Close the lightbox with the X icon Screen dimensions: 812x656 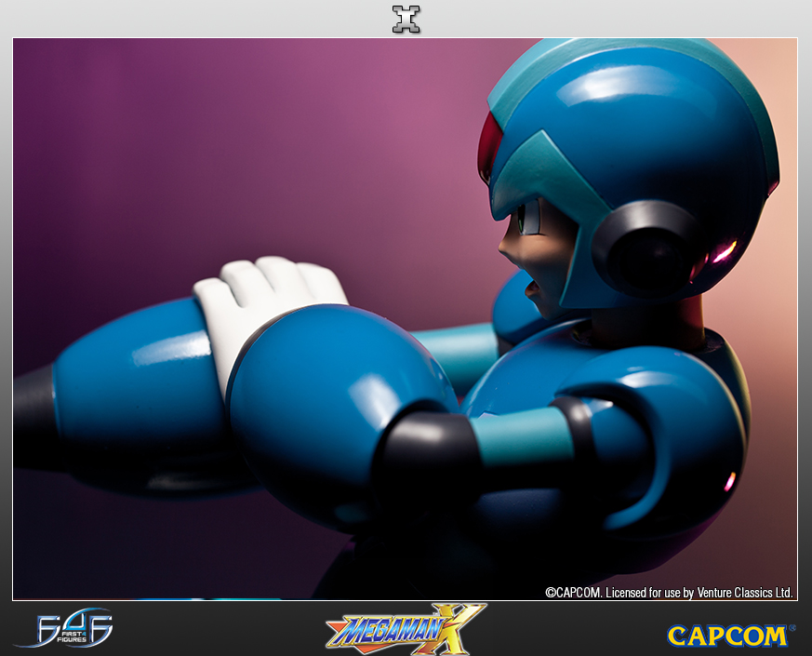pyautogui.click(x=406, y=19)
